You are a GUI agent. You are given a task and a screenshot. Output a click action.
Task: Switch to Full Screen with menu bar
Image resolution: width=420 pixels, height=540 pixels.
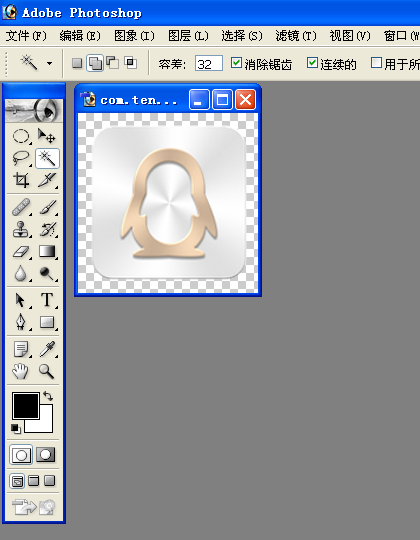tap(33, 481)
